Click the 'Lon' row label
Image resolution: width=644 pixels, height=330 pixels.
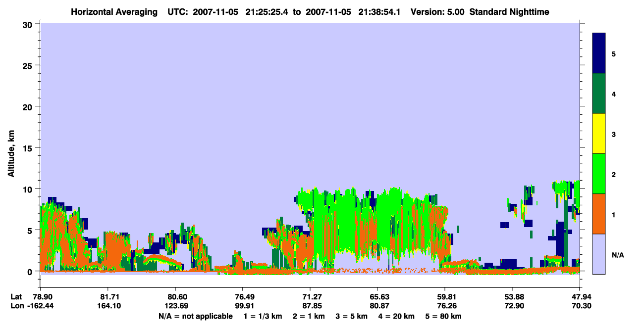[x=16, y=306]
